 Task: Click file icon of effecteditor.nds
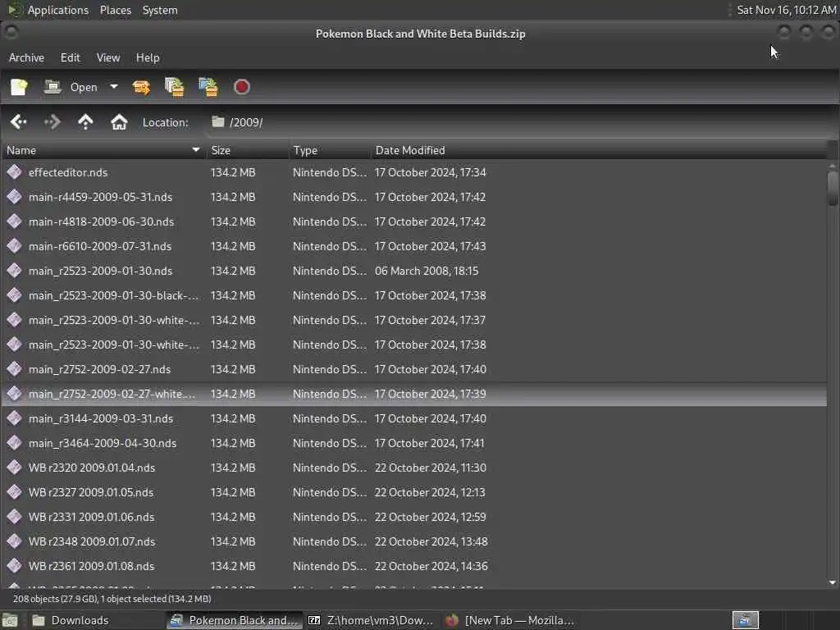click(x=15, y=172)
